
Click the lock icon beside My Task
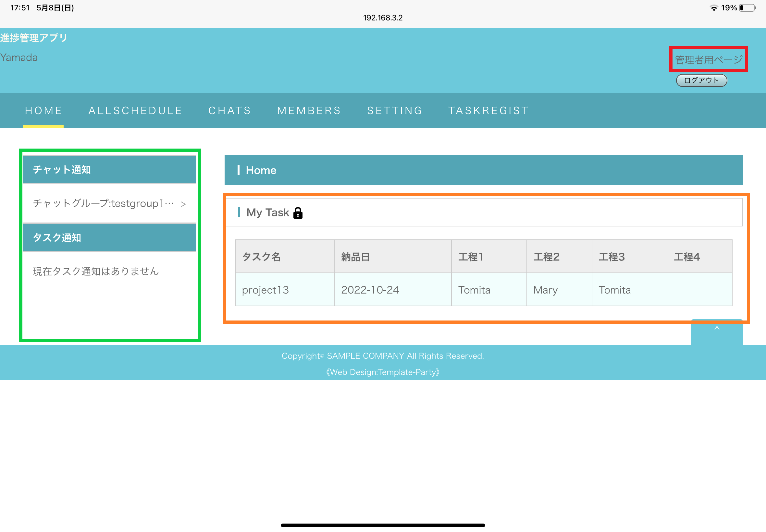298,213
